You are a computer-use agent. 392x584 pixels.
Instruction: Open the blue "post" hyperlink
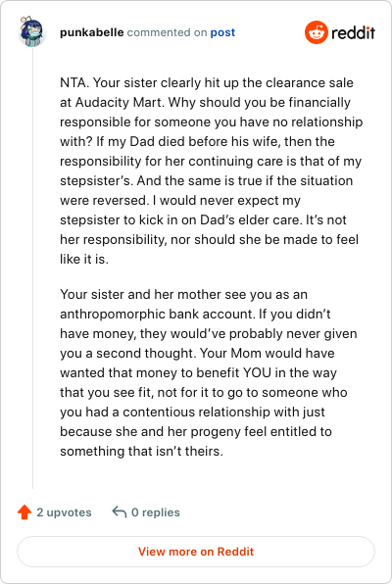pos(222,32)
